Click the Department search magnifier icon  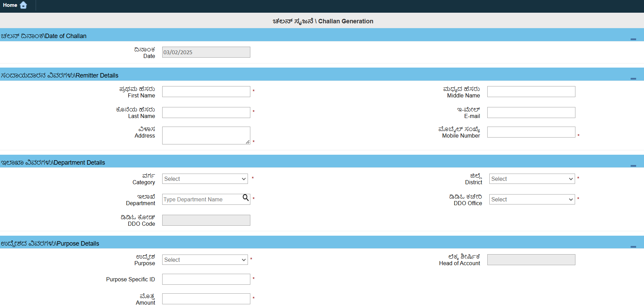click(x=246, y=198)
